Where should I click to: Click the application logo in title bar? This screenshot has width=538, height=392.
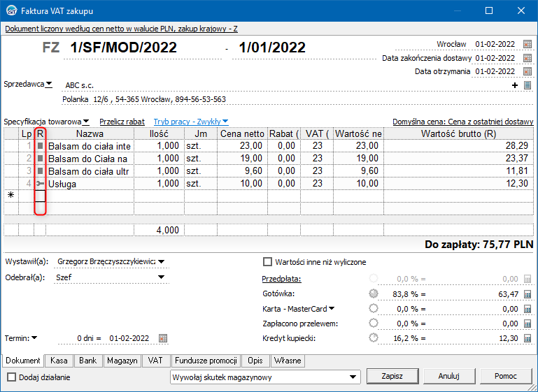click(12, 10)
